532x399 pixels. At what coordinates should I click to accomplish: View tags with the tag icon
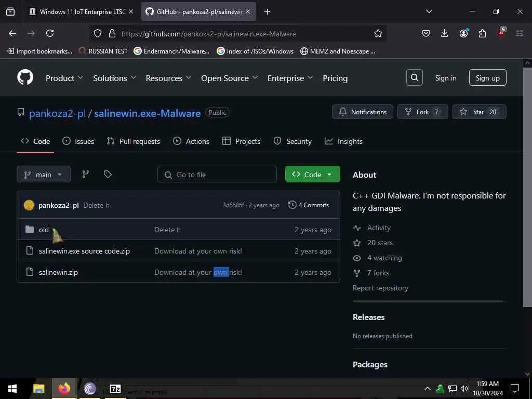click(x=108, y=175)
